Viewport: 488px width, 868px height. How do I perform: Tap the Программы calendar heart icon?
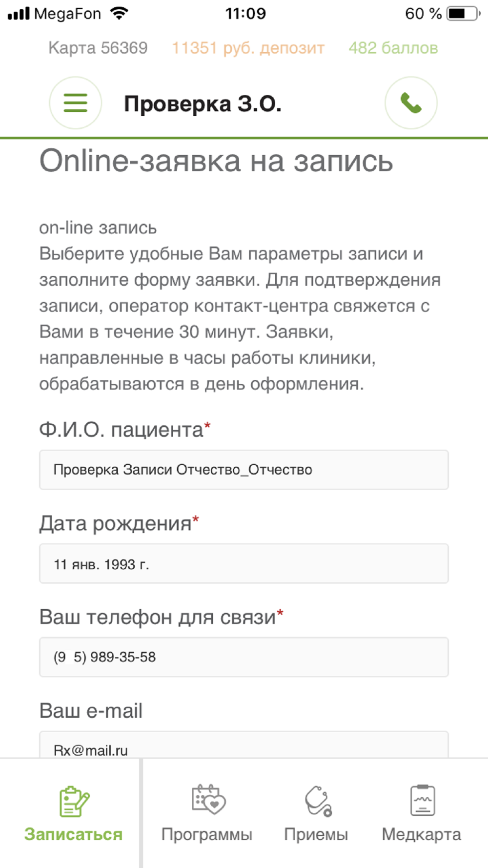(208, 800)
